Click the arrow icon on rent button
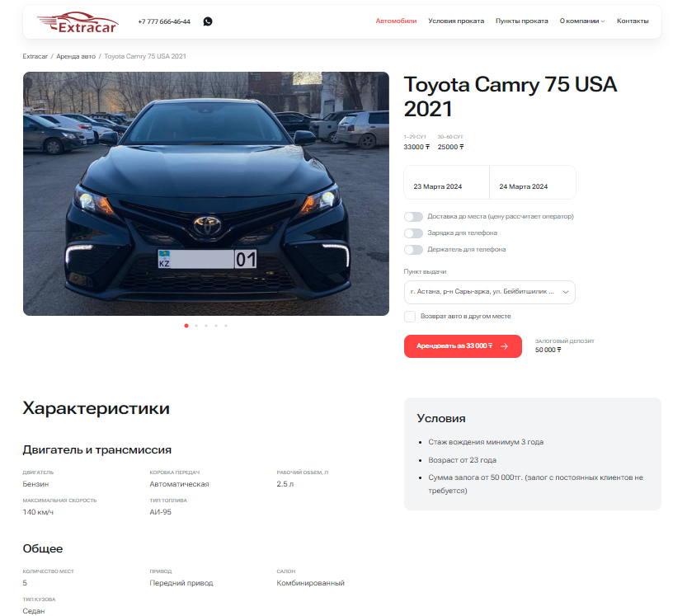The width and height of the screenshot is (687, 616). click(x=504, y=346)
